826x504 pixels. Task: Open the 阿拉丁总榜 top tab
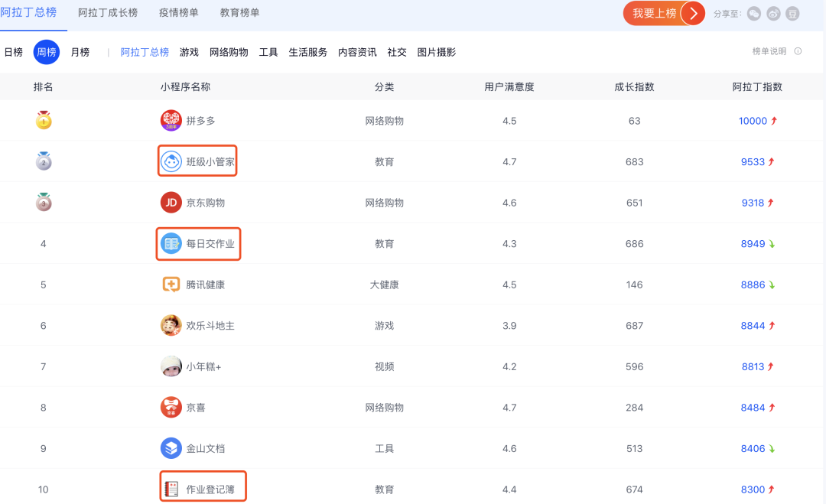(x=28, y=12)
